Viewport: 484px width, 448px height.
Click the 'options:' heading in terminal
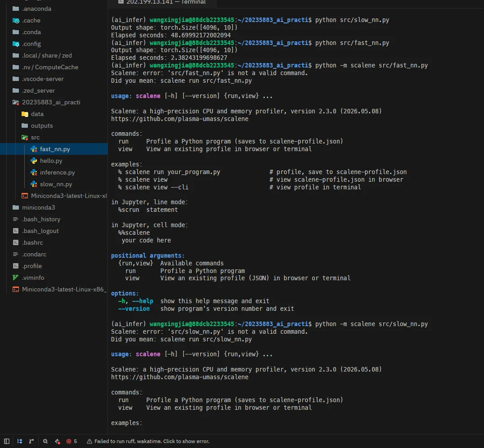click(125, 293)
